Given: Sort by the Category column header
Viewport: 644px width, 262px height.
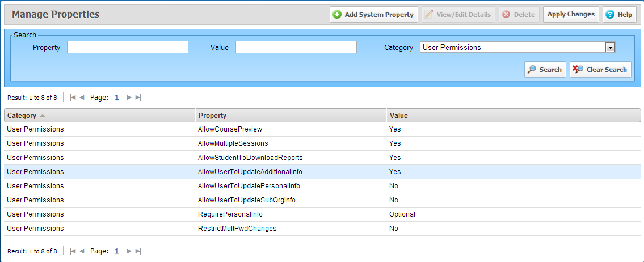Looking at the screenshot, I should (x=22, y=116).
